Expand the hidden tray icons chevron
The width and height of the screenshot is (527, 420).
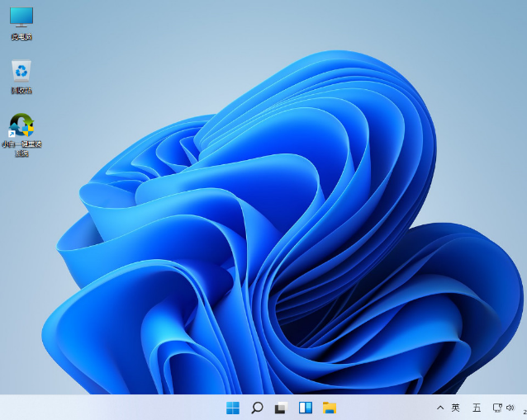pos(440,408)
